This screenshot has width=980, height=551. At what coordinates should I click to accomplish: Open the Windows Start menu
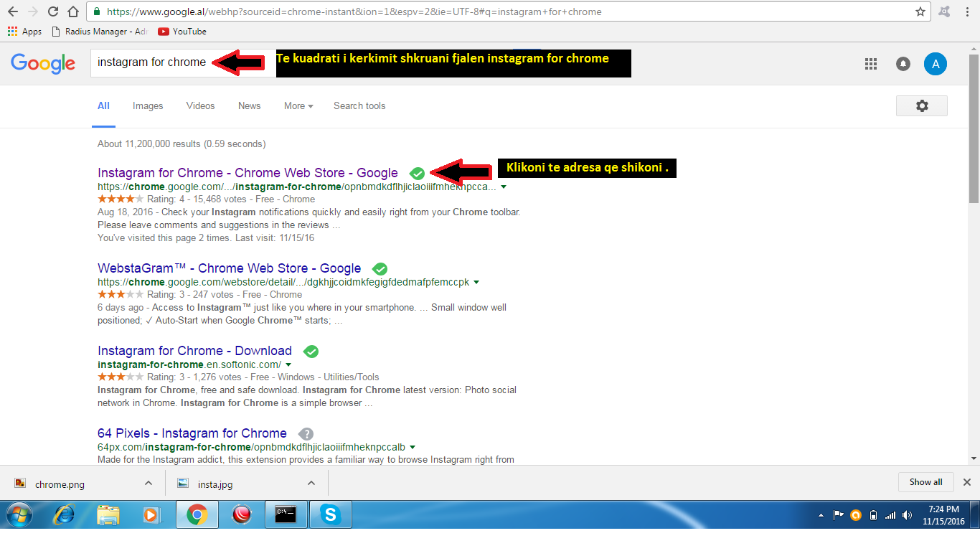pos(20,514)
